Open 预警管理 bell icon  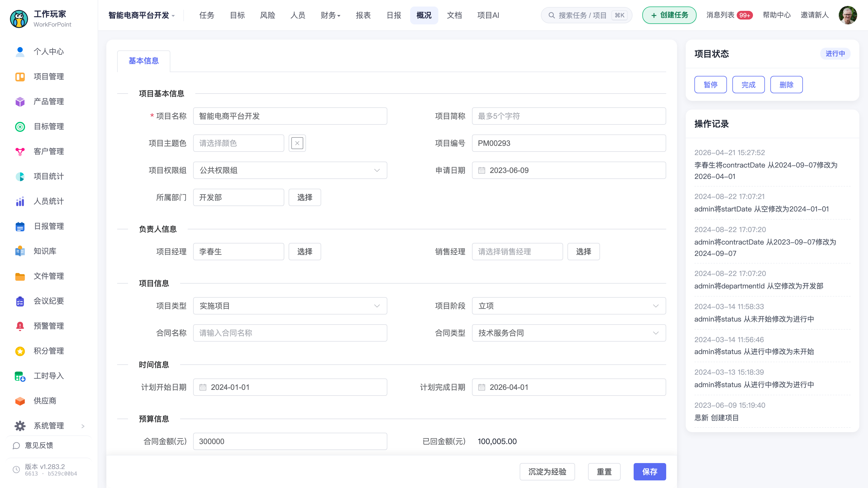click(20, 326)
